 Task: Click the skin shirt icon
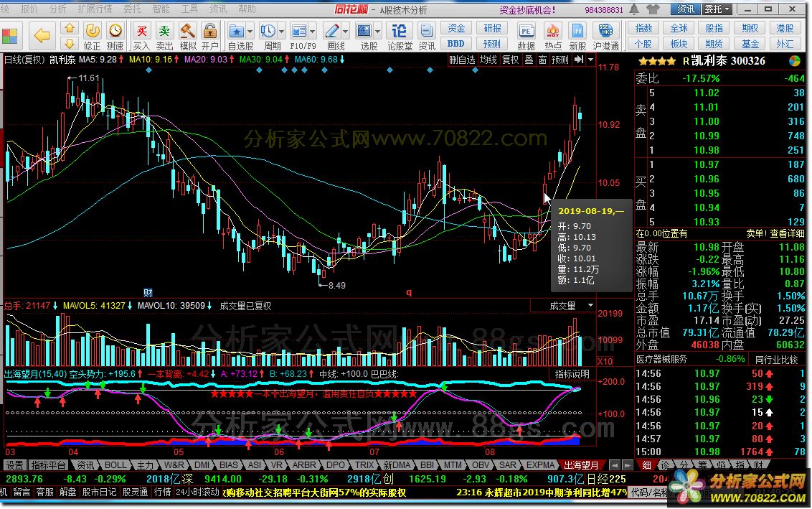tap(653, 9)
